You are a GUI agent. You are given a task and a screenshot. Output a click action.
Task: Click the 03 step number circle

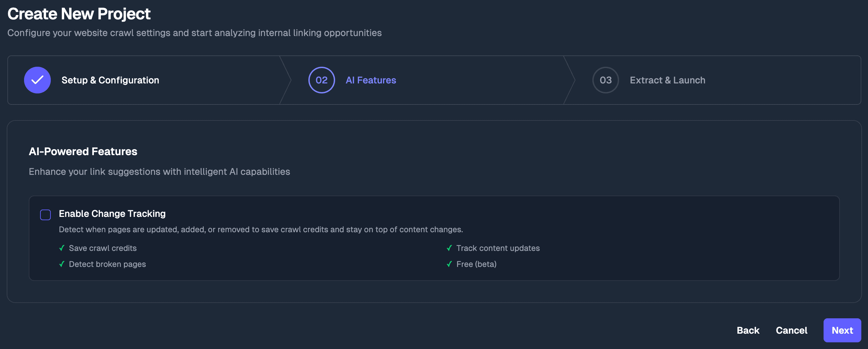click(x=605, y=80)
